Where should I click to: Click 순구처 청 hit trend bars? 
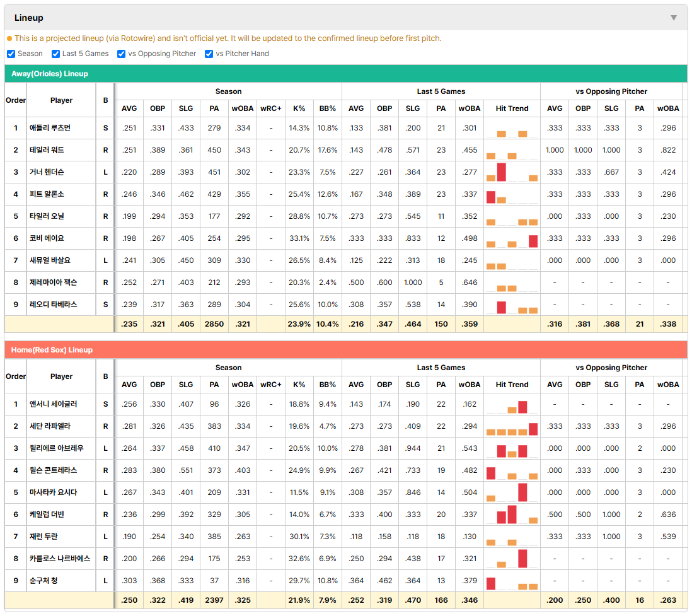pyautogui.click(x=512, y=581)
